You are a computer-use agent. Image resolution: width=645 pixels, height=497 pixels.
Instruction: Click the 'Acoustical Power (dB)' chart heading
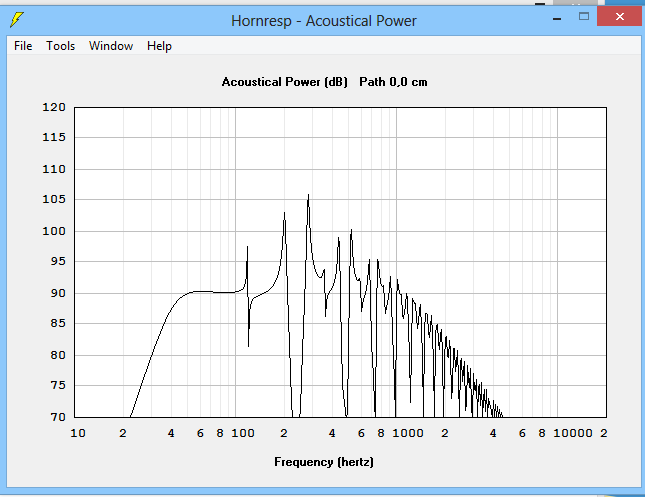(x=285, y=82)
